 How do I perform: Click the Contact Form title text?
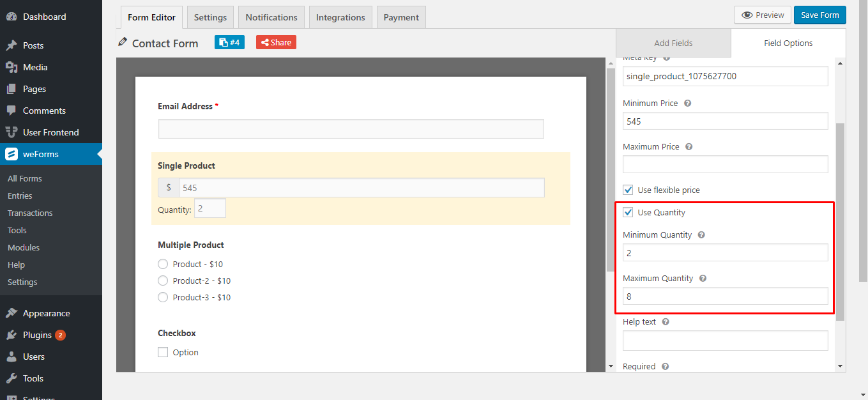[x=165, y=43]
